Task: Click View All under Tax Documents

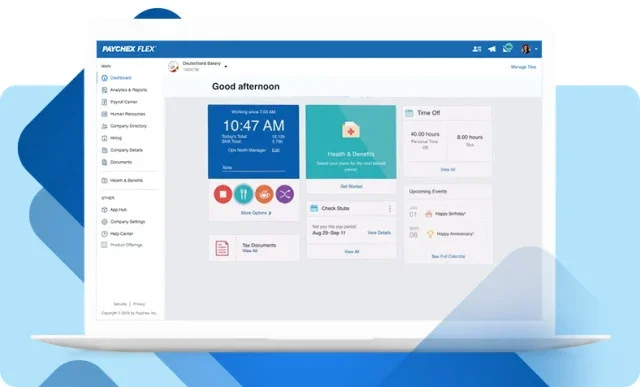Action: point(250,251)
